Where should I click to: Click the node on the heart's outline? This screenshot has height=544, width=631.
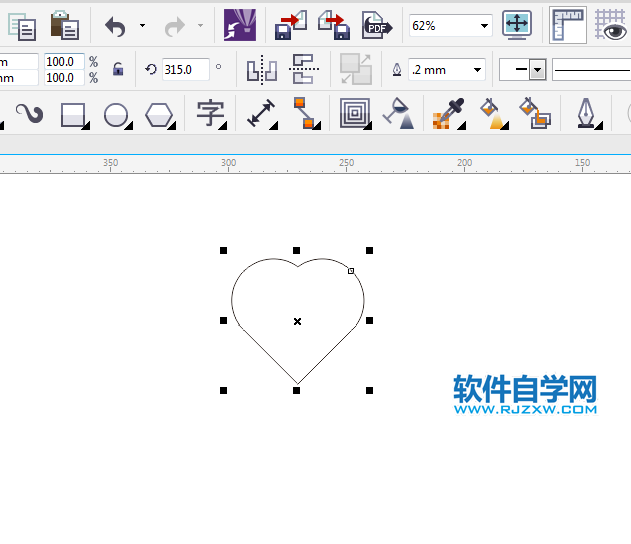pyautogui.click(x=351, y=271)
